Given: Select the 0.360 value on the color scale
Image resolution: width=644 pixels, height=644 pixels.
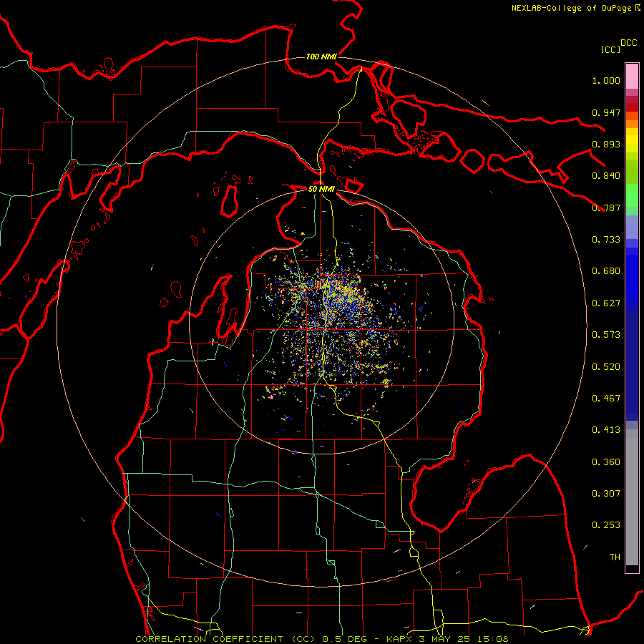Looking at the screenshot, I should 606,462.
